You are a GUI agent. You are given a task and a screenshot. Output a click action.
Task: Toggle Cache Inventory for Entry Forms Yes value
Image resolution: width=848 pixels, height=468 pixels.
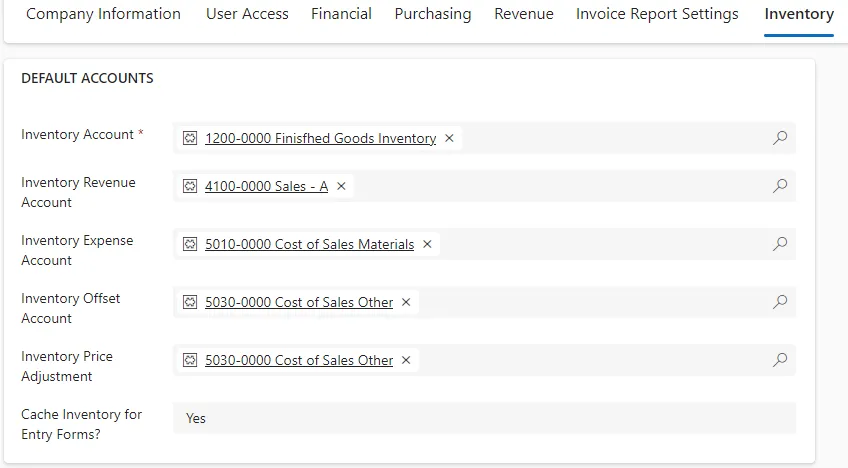tap(484, 418)
